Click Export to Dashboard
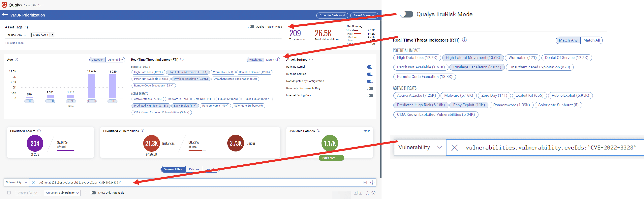 332,15
